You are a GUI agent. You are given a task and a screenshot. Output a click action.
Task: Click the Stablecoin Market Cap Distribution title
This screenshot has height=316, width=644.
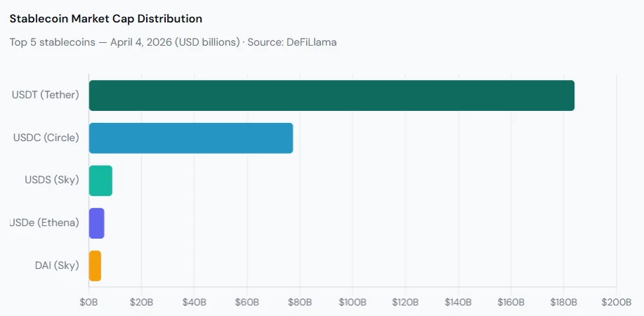click(x=106, y=19)
